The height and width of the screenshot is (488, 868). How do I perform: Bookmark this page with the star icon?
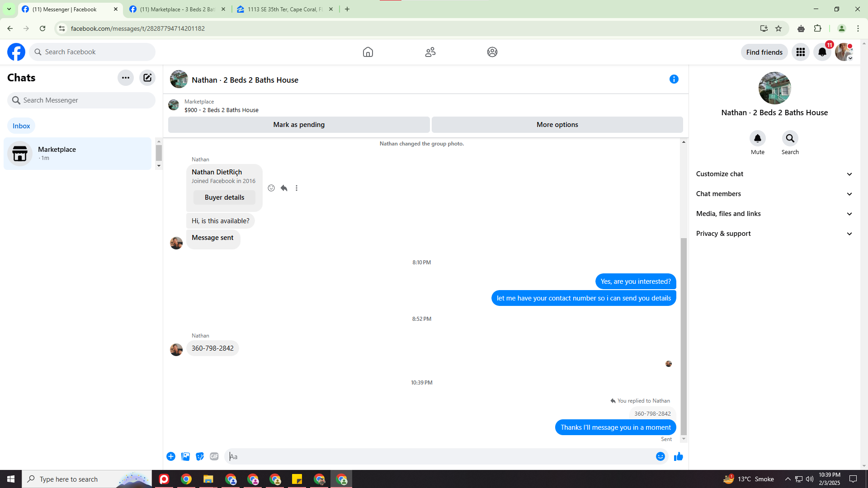(778, 28)
